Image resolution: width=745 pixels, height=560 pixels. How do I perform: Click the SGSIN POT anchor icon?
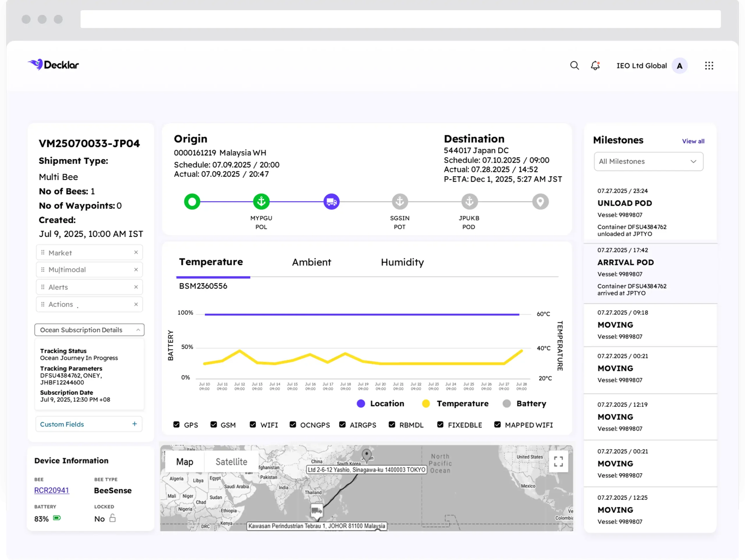coord(400,201)
